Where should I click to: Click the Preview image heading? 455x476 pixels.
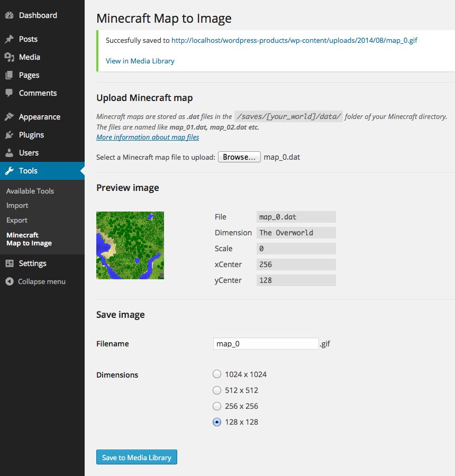[128, 188]
